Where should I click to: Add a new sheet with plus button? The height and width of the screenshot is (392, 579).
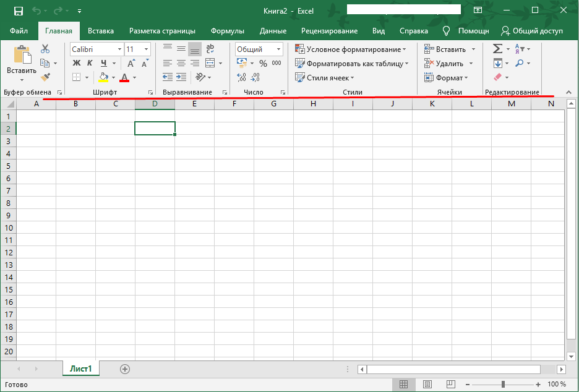pos(125,369)
